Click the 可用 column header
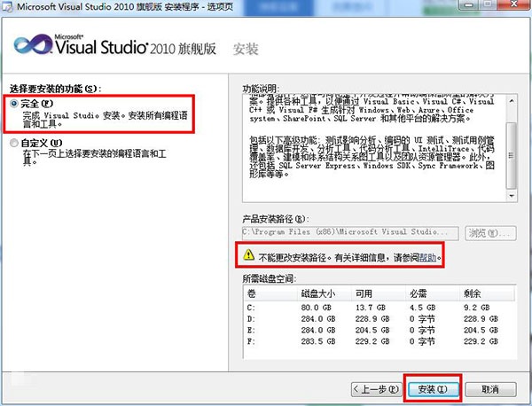The width and height of the screenshot is (532, 406). pyautogui.click(x=379, y=293)
